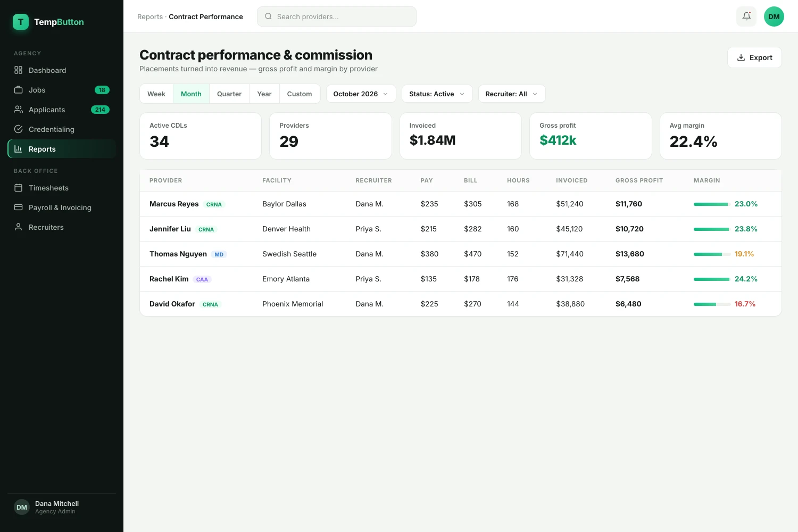
Task: Click in the Search providers field
Action: pyautogui.click(x=337, y=16)
